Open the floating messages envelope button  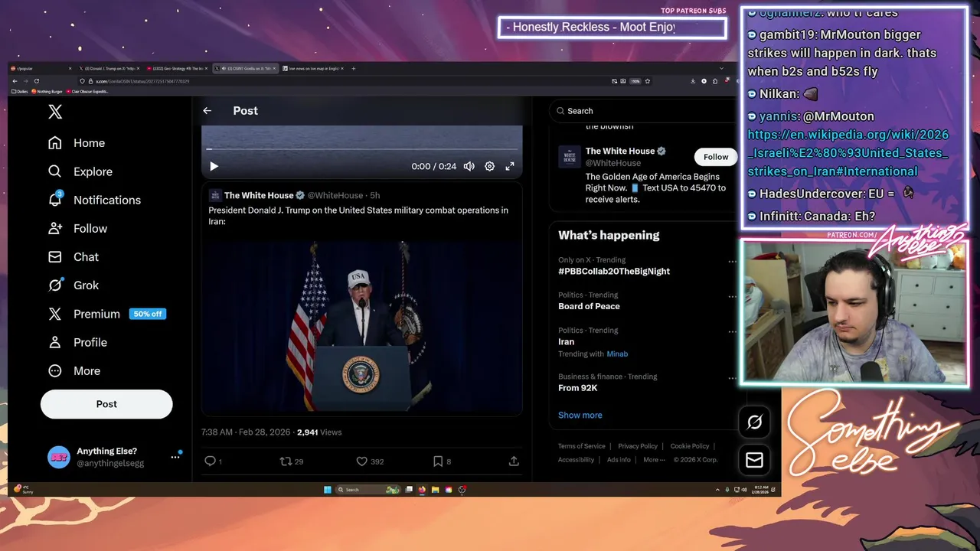point(754,460)
